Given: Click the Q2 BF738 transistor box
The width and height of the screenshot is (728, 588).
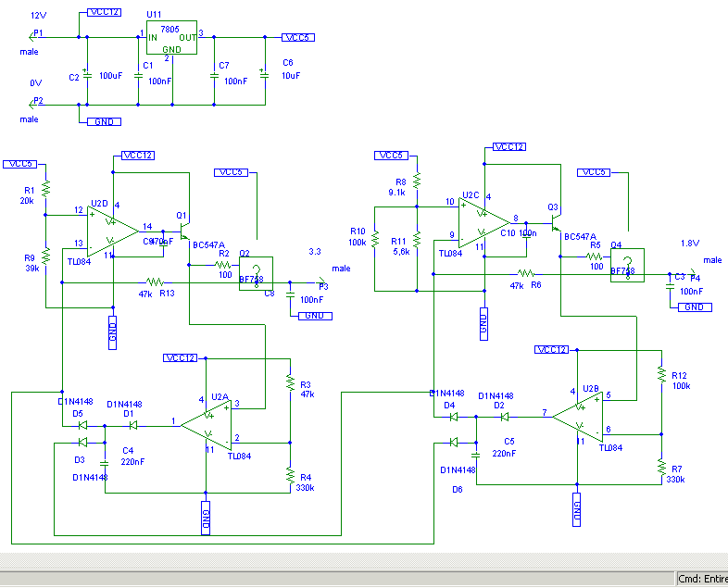Looking at the screenshot, I should [257, 271].
